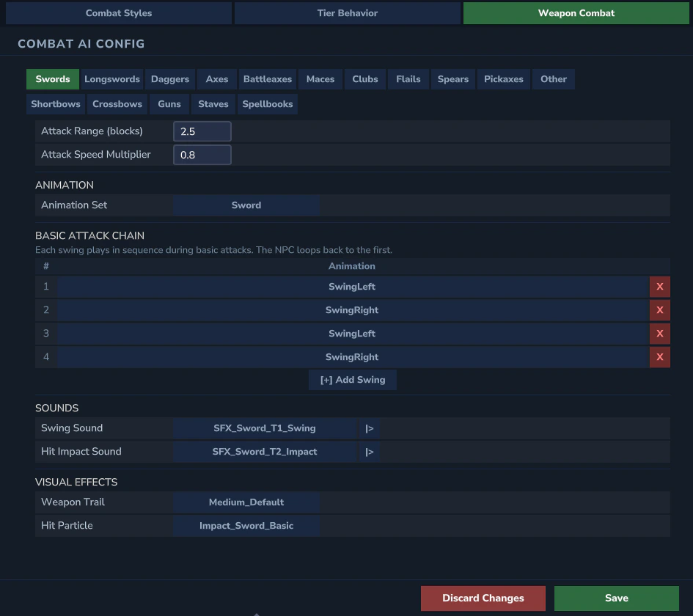Switch to Spellbooks configuration

click(267, 103)
